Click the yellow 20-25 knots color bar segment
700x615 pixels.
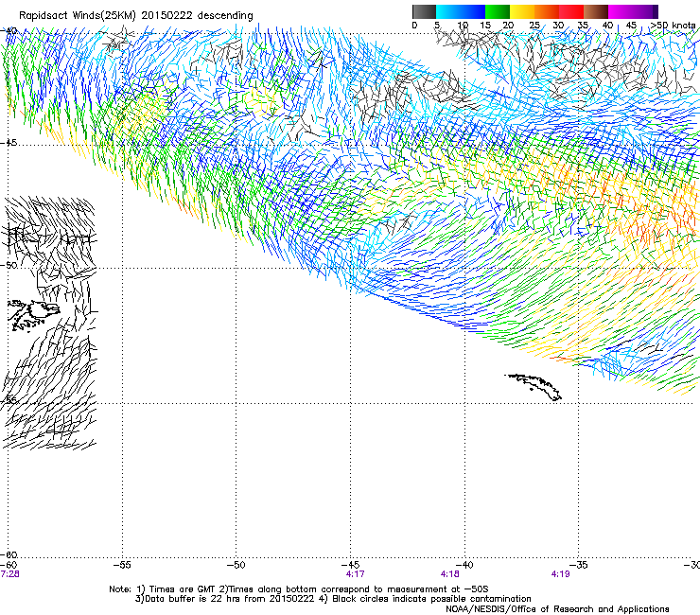pyautogui.click(x=522, y=11)
